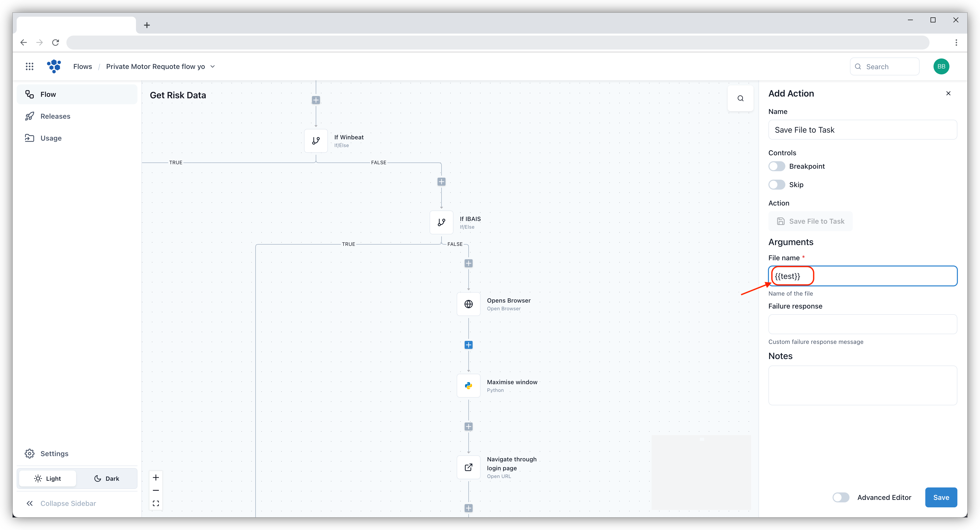Open the Releases section in the sidebar
This screenshot has width=980, height=530.
[55, 116]
